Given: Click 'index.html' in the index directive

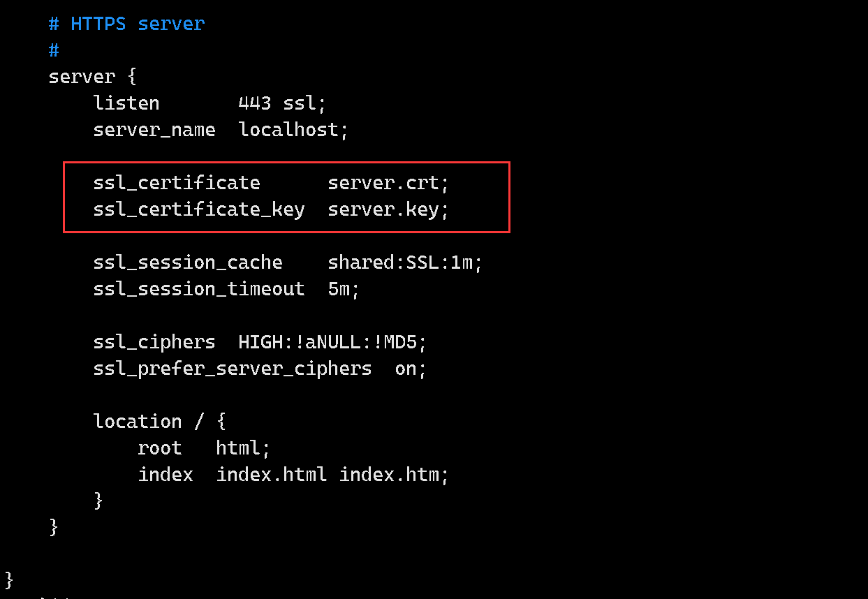Looking at the screenshot, I should click(x=271, y=475).
